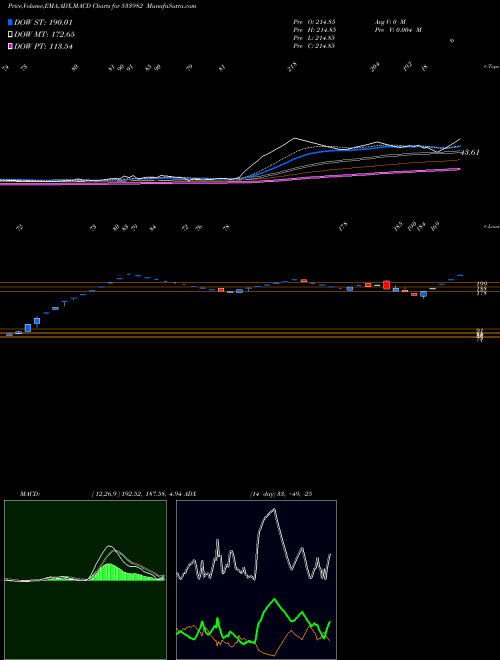This screenshot has height=660, width=500.
Task: Click the chart title mentioning MunafaSutra.com
Action: (x=102, y=6)
